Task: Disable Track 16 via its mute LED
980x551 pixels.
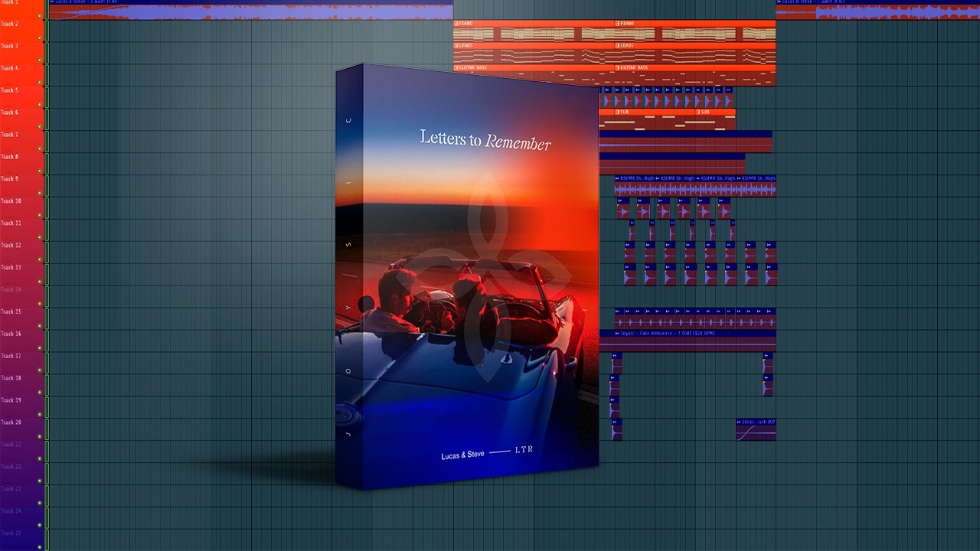Action: click(40, 348)
